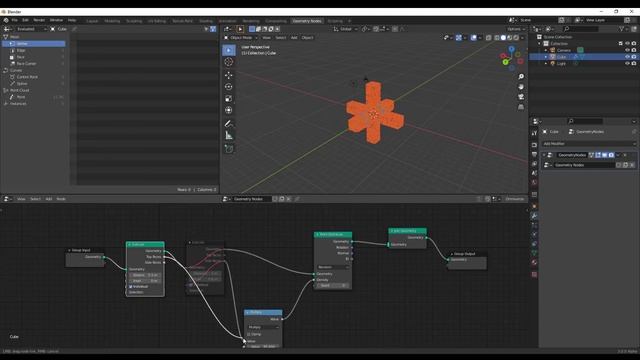The height and width of the screenshot is (360, 640).
Task: Toggle X-ray in viewport header
Action: tap(488, 38)
